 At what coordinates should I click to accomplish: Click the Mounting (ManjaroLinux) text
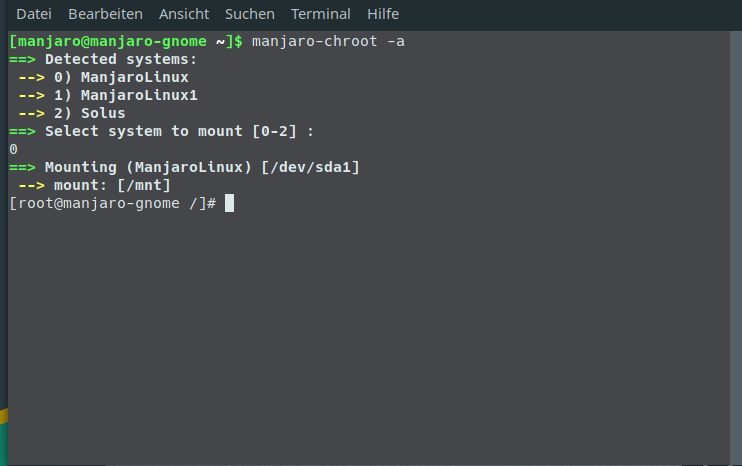coord(148,167)
